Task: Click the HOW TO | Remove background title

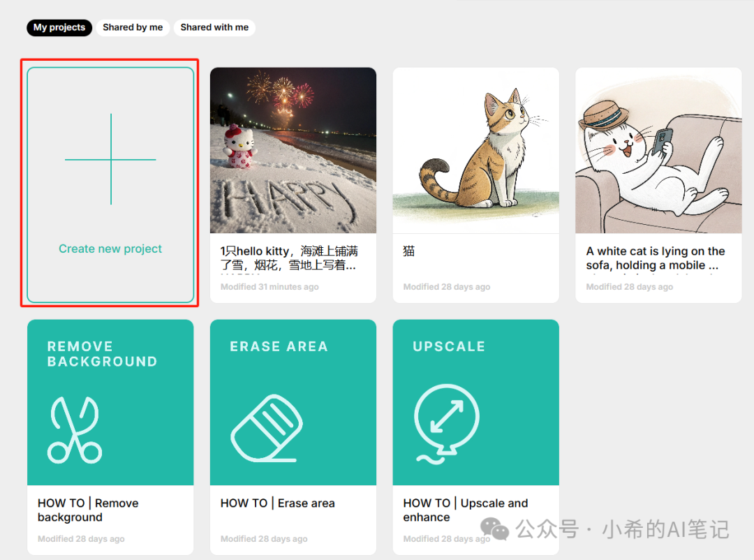Action: point(87,510)
